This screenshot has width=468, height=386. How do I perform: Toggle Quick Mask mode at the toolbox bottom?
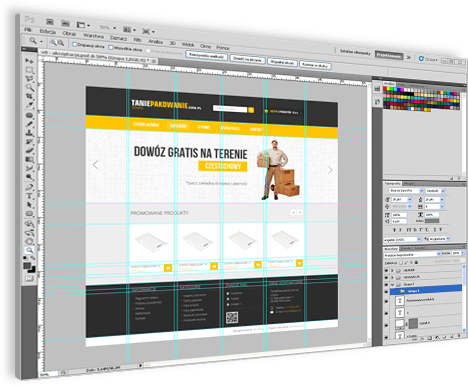pyautogui.click(x=29, y=279)
